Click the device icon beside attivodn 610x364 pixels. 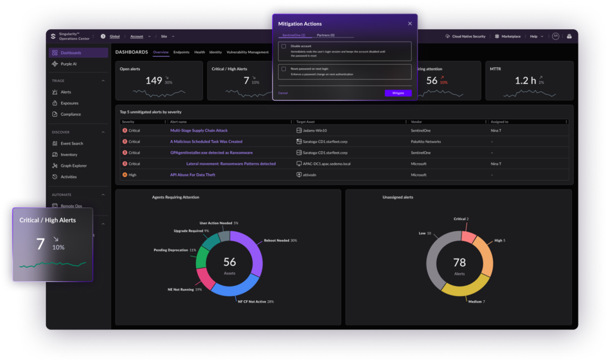tap(299, 175)
